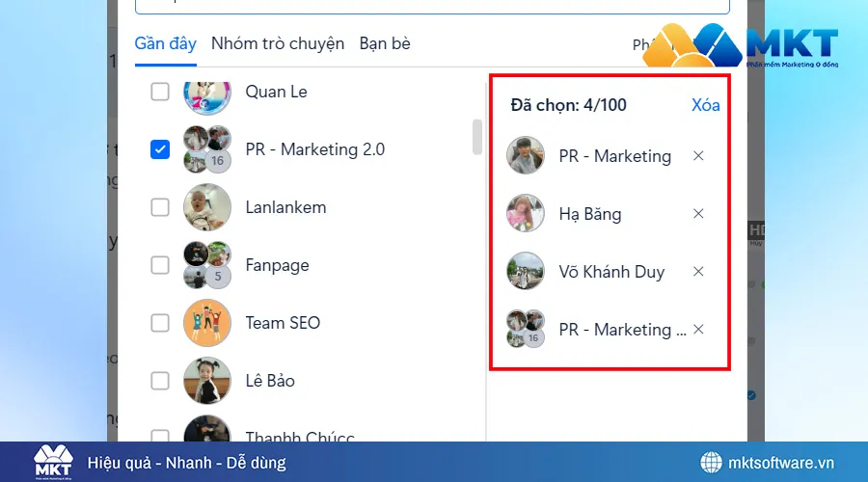Click the selected PR - Marketing person avatar

pos(526,155)
